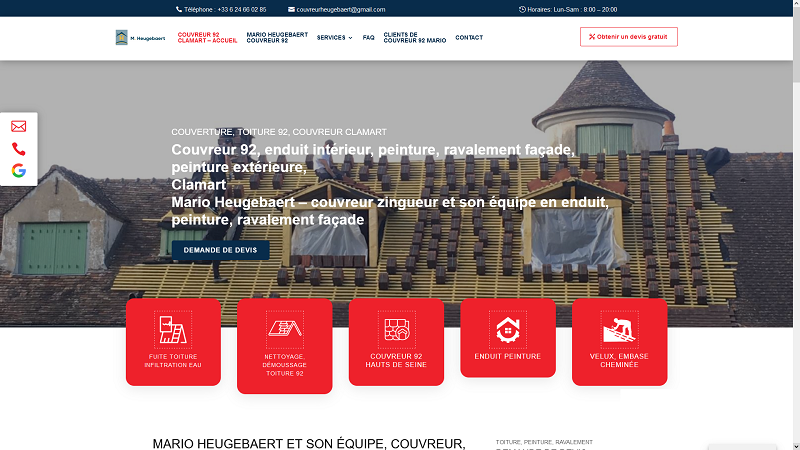Click the page's vertical scrollbar

coord(796,225)
